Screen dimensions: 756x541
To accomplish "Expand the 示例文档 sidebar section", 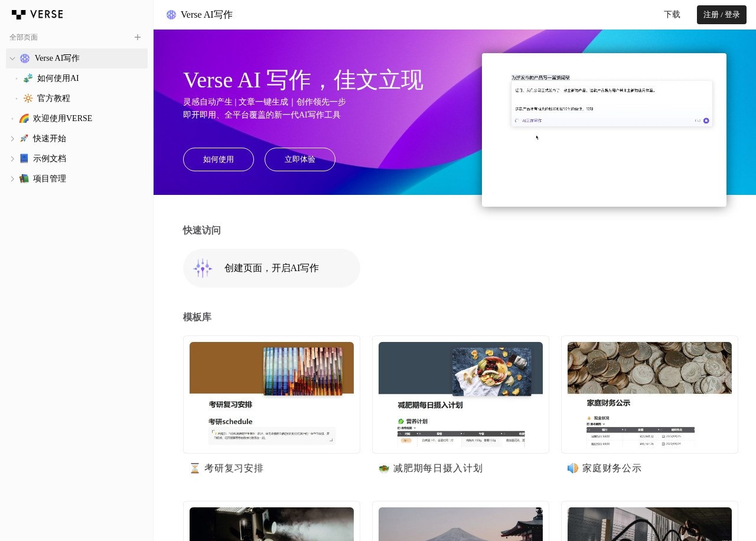I will tap(12, 158).
